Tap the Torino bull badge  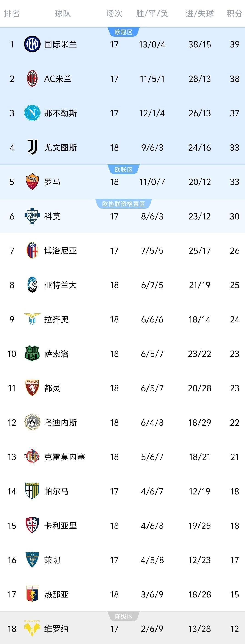click(32, 388)
